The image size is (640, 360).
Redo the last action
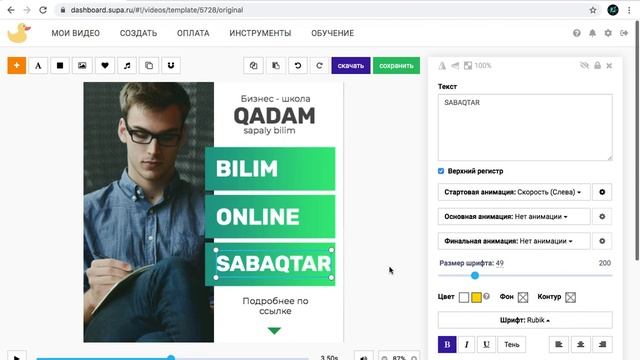pos(320,65)
